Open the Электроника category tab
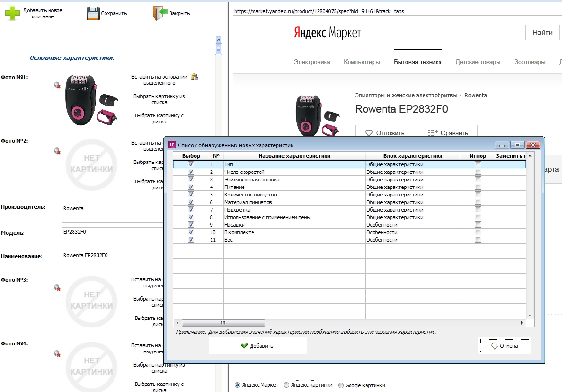The image size is (562, 392). tap(312, 62)
